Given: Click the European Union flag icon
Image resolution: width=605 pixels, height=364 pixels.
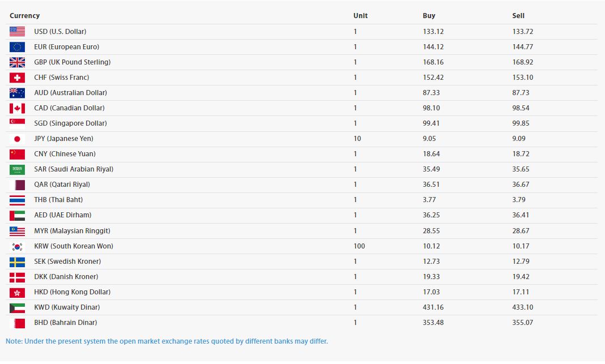Looking at the screenshot, I should [x=17, y=47].
